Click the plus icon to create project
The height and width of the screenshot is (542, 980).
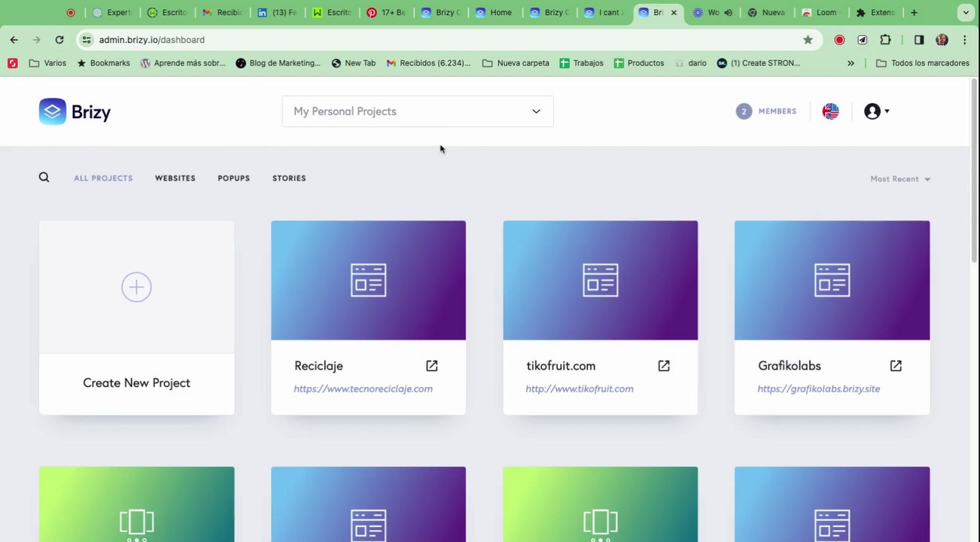(136, 287)
